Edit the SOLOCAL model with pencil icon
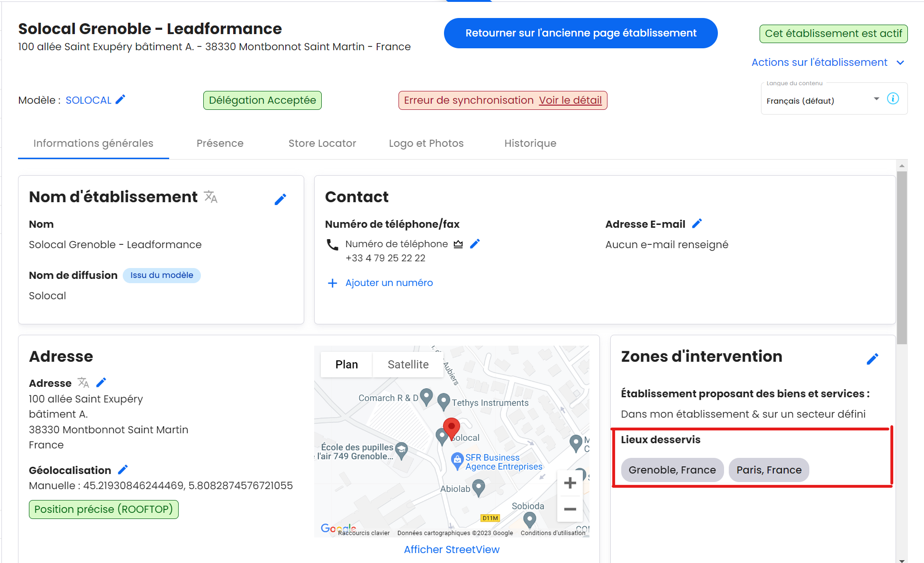This screenshot has width=924, height=563. (120, 99)
